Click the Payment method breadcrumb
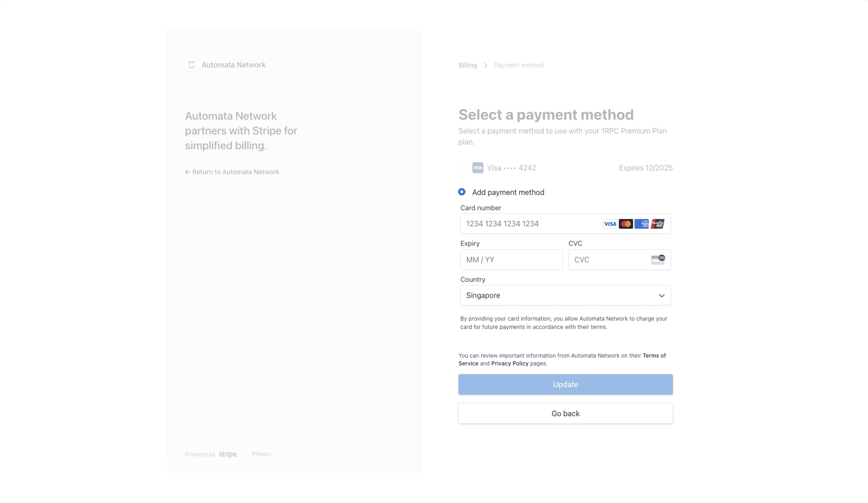 [x=518, y=65]
